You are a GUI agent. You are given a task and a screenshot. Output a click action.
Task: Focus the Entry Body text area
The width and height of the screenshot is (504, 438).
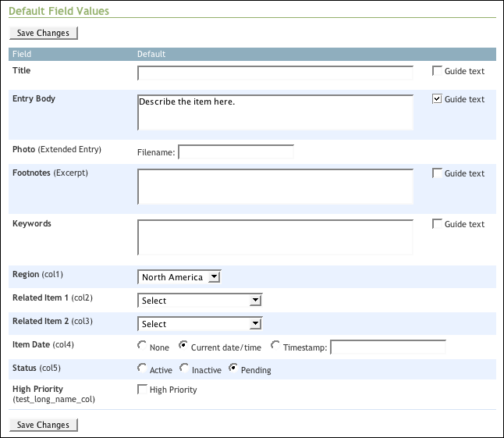coord(275,112)
